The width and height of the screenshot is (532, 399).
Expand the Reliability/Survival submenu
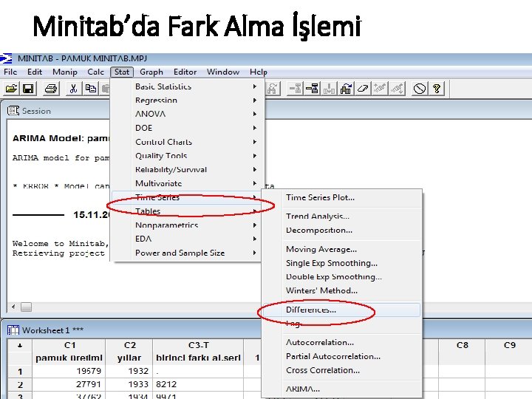point(188,170)
